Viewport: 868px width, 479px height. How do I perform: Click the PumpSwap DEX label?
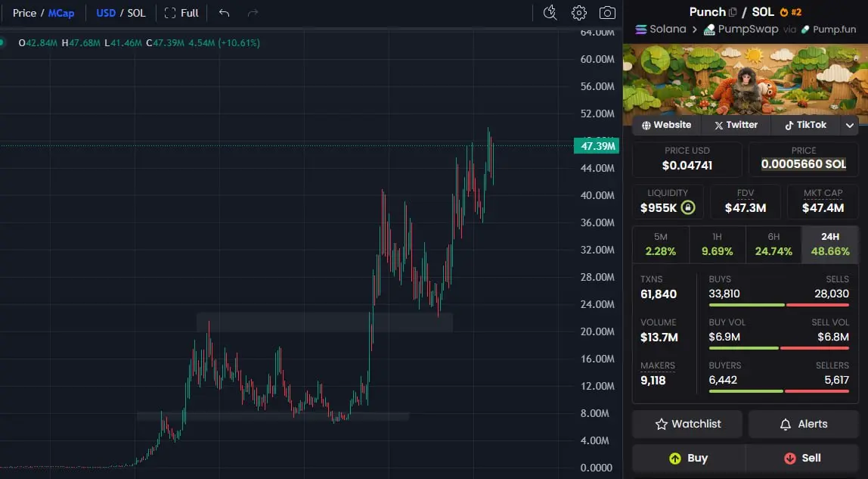tap(748, 30)
